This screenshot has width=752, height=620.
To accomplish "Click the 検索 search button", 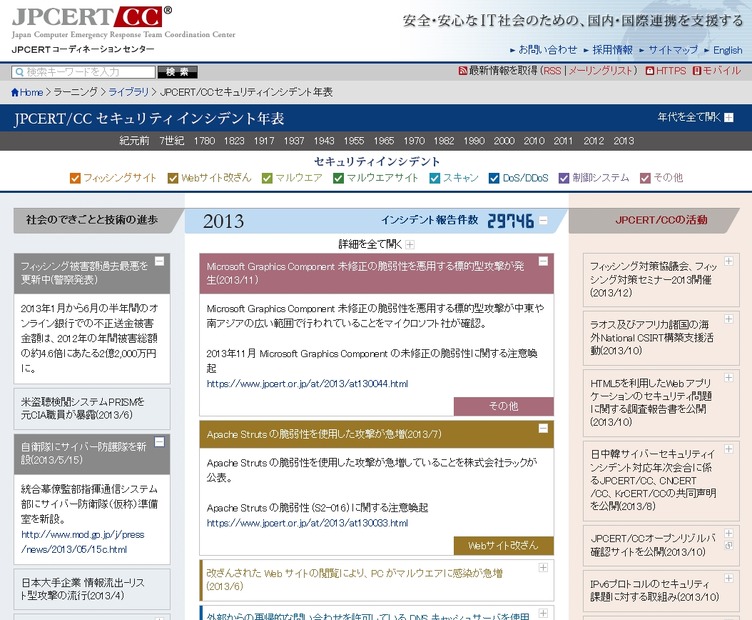I will pos(177,72).
